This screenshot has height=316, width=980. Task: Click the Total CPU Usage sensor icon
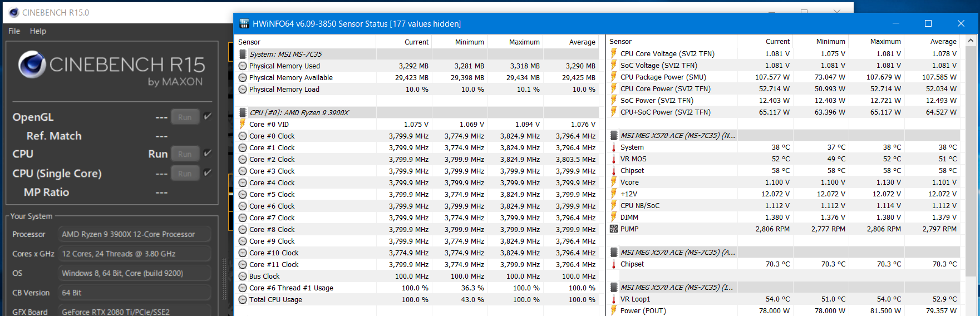243,299
